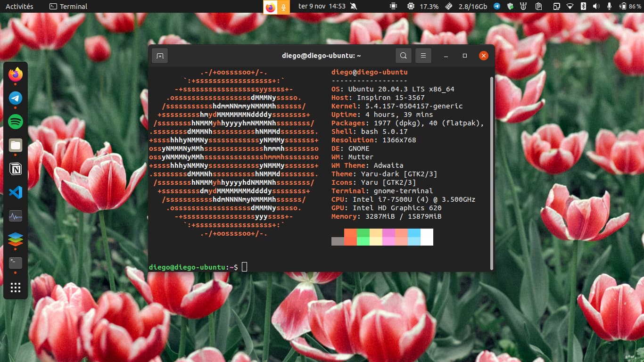Minimize the terminal window

pyautogui.click(x=446, y=56)
